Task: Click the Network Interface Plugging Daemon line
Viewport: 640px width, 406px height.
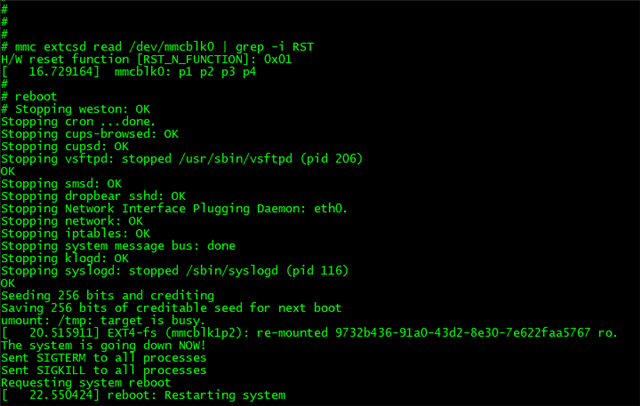Action: pos(174,209)
